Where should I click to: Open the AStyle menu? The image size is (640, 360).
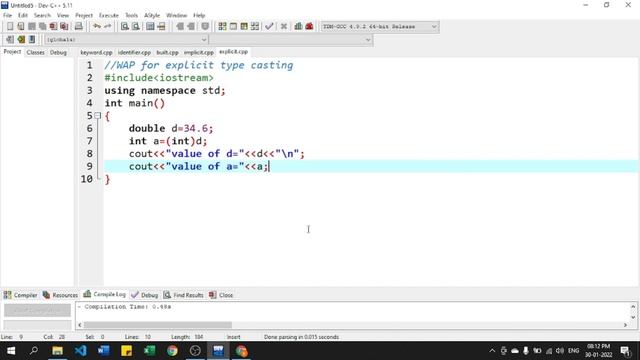152,16
